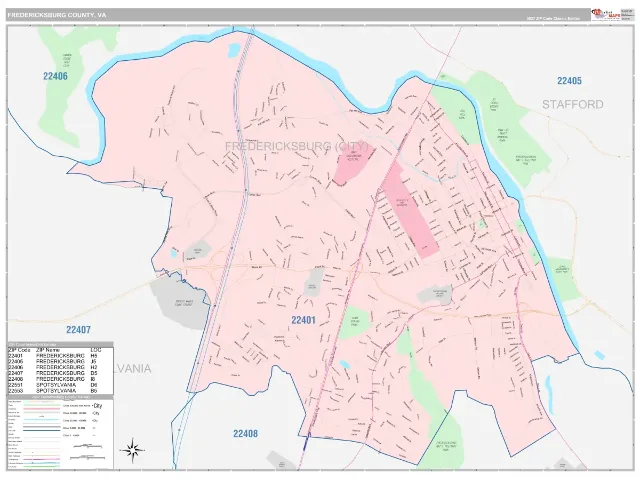The image size is (640, 480).
Task: Click the largest City label in legend
Action: click(x=98, y=406)
